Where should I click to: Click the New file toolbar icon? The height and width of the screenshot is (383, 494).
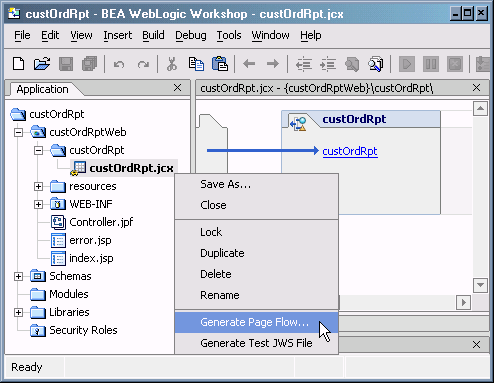coord(18,63)
